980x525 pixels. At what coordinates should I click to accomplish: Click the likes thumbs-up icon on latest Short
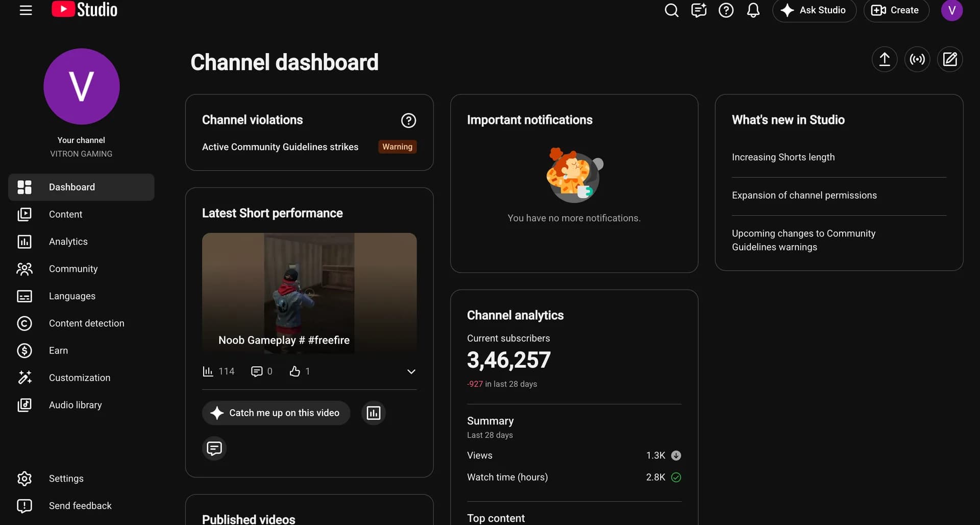click(295, 371)
